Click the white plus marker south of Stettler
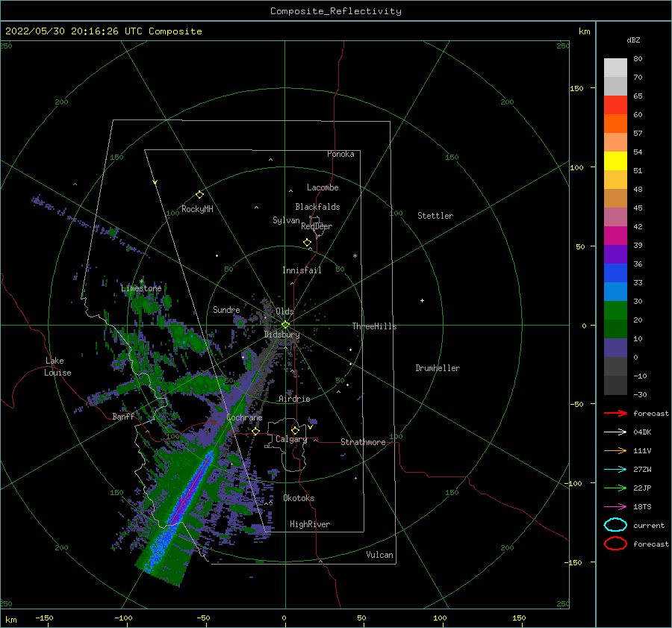 (422, 300)
